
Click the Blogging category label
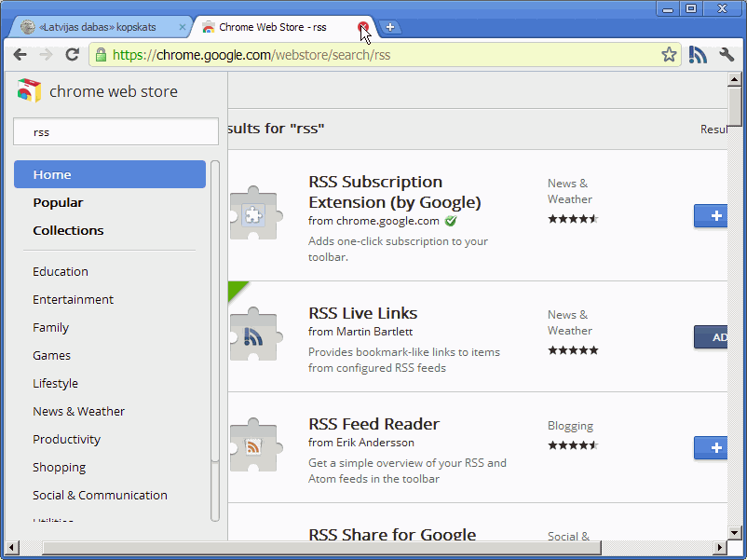point(570,426)
